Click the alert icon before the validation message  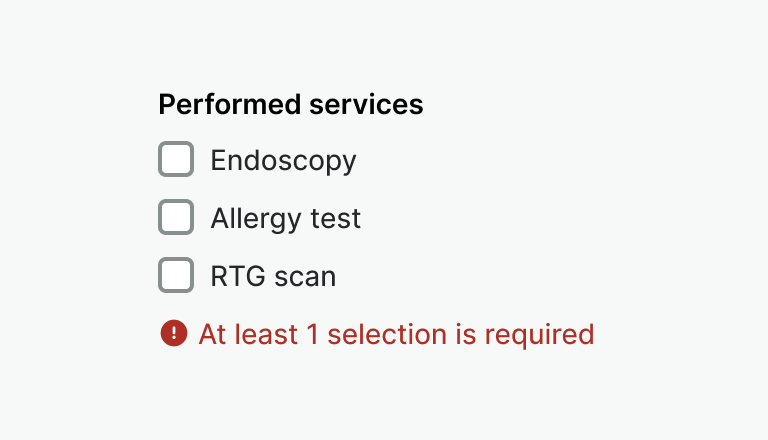click(x=173, y=333)
